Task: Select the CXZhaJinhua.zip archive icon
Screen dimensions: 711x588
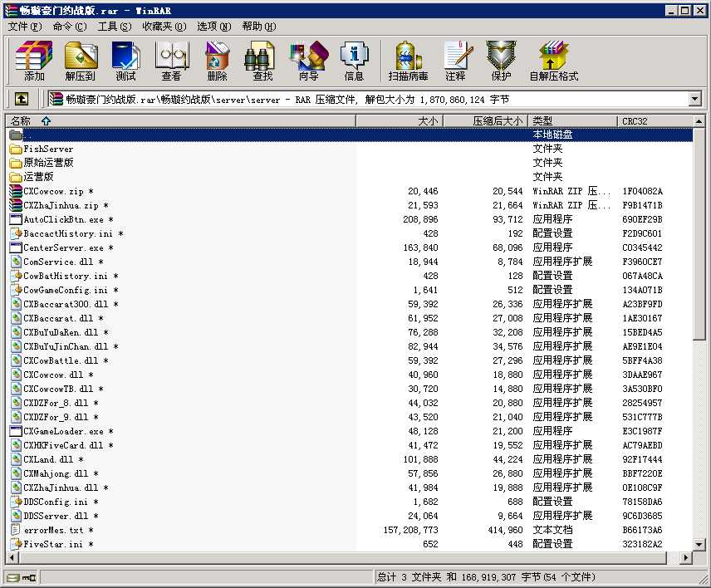Action: pos(16,205)
